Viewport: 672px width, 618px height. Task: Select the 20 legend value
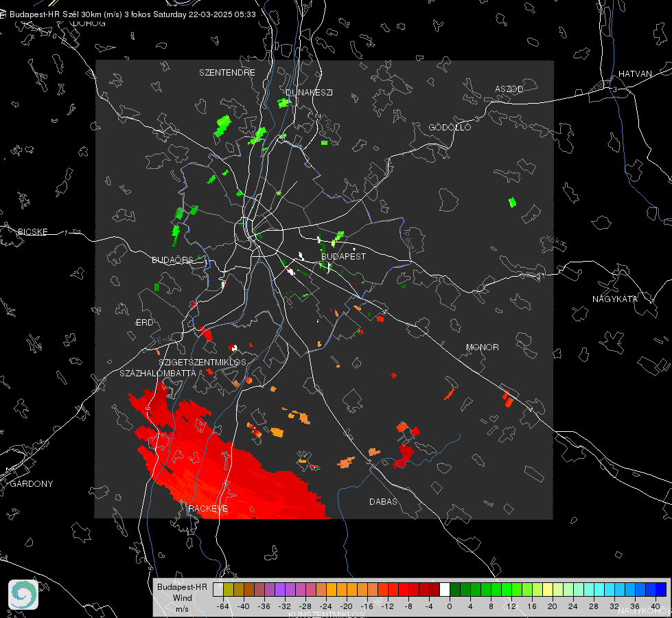point(553,606)
